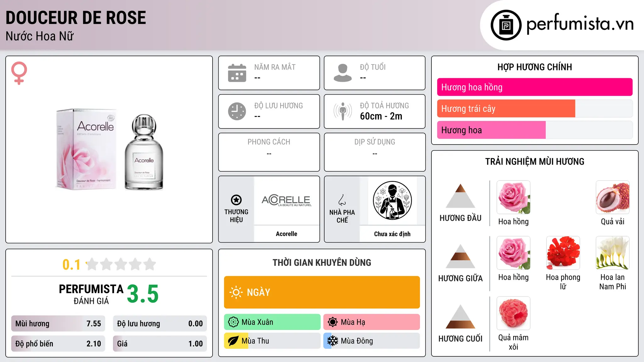
Task: Click the perfumer illustration above Chưa xác định
Action: click(x=392, y=200)
